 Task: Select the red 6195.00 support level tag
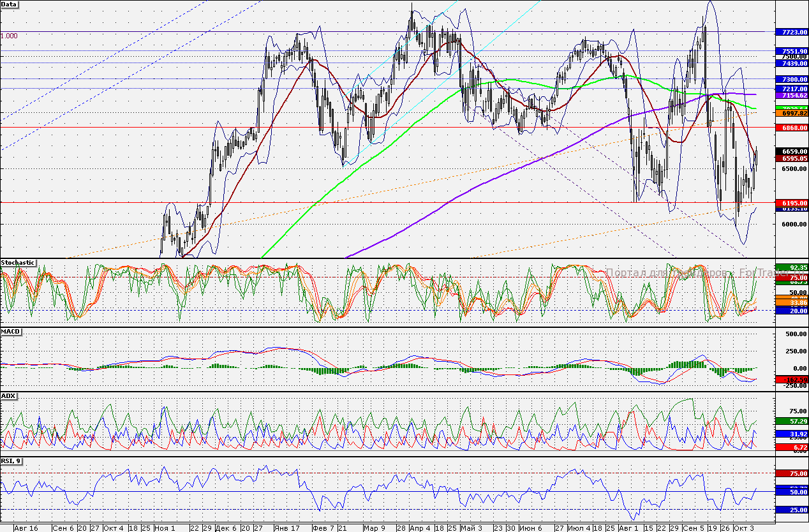[790, 202]
